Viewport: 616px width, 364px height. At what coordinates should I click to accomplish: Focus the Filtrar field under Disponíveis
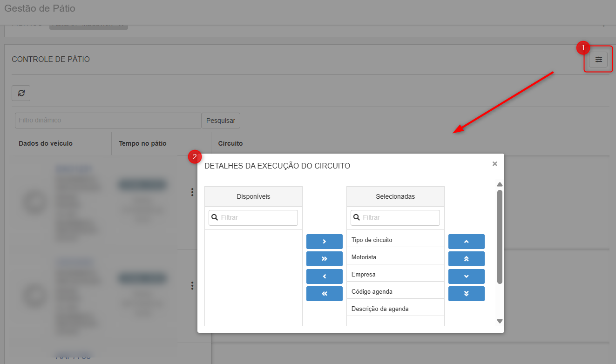(x=253, y=217)
